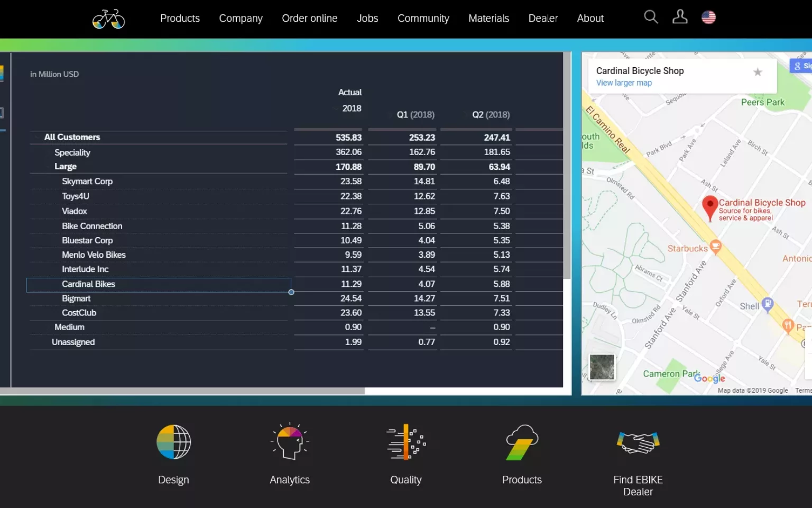812x508 pixels.
Task: Open the user account icon
Action: [x=680, y=17]
